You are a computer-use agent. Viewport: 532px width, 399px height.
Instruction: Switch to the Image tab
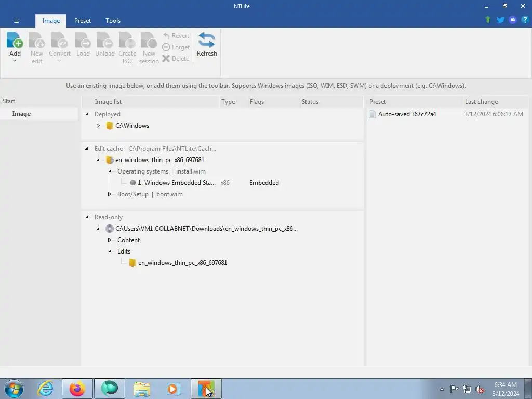(x=51, y=21)
